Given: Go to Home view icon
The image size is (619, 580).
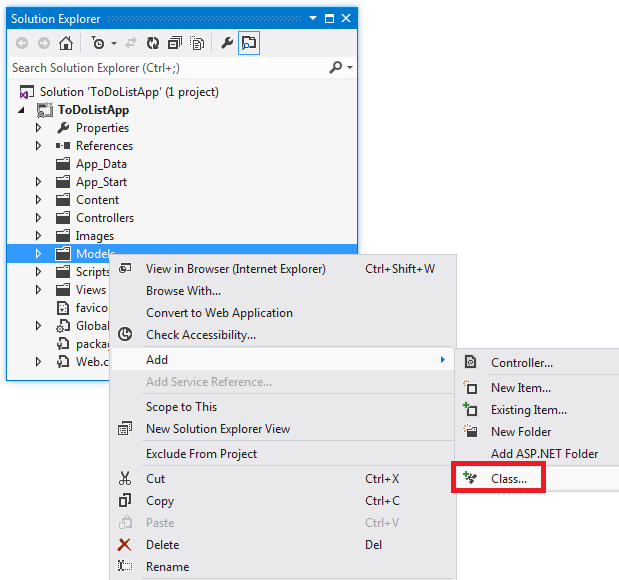Looking at the screenshot, I should pyautogui.click(x=66, y=43).
